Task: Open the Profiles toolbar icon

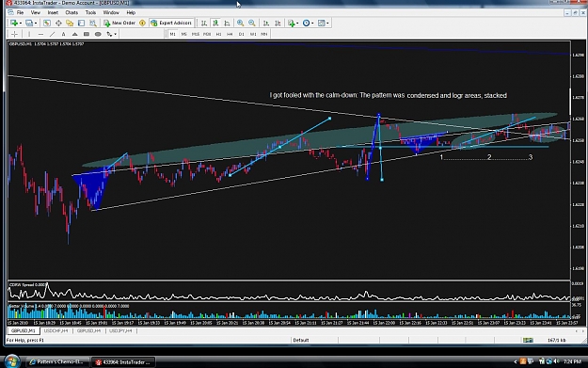Action: [29, 23]
